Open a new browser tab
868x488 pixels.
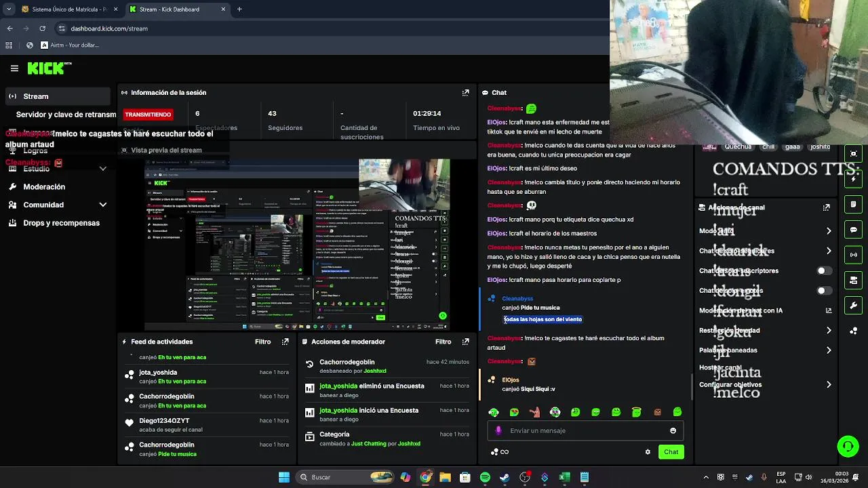point(239,9)
